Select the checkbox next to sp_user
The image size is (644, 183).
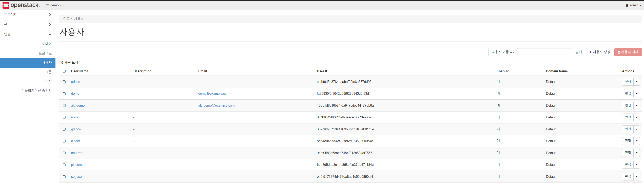64,177
